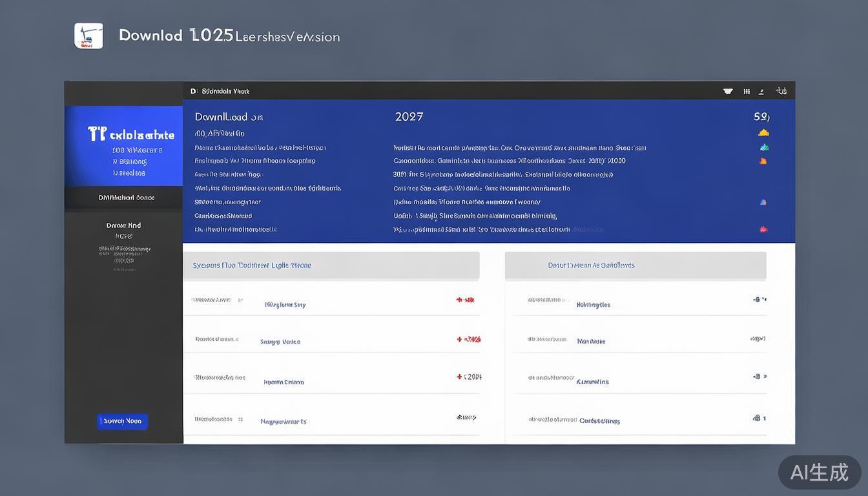Click the user icon in the dark title bar
The height and width of the screenshot is (496, 868).
[762, 92]
